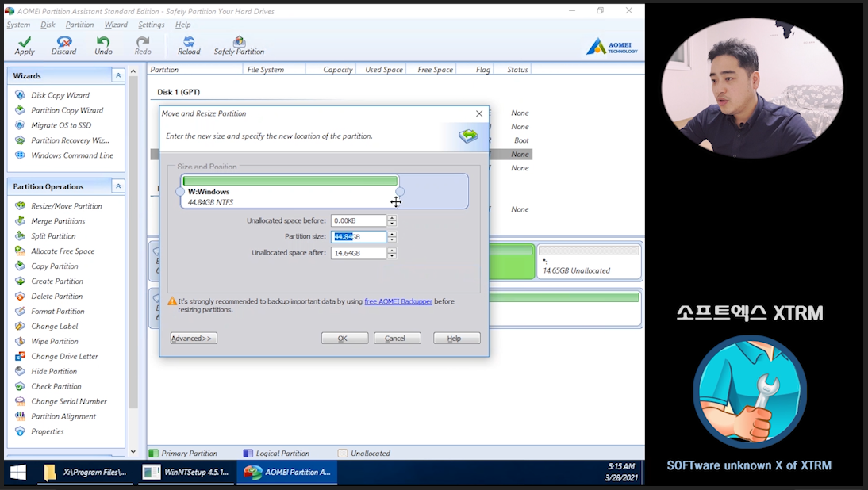Click the left resize handle of W:Windows

coord(180,191)
